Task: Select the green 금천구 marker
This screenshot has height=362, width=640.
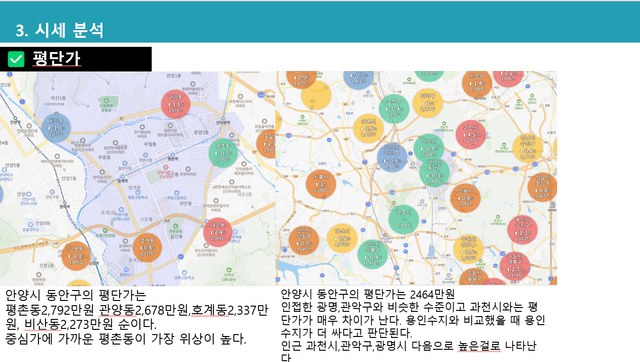Action: point(394,109)
